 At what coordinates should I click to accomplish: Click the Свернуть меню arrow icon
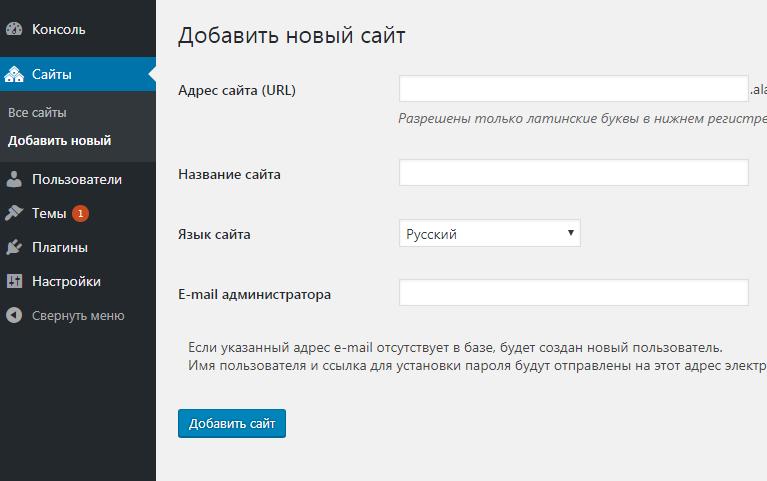click(x=14, y=315)
